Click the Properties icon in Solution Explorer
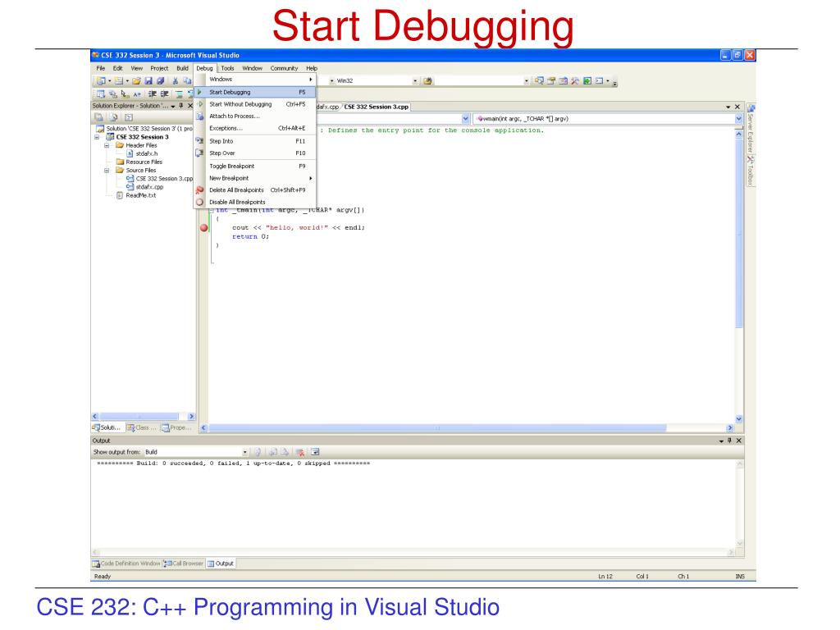Screen dimensions: 840x630 click(x=98, y=117)
